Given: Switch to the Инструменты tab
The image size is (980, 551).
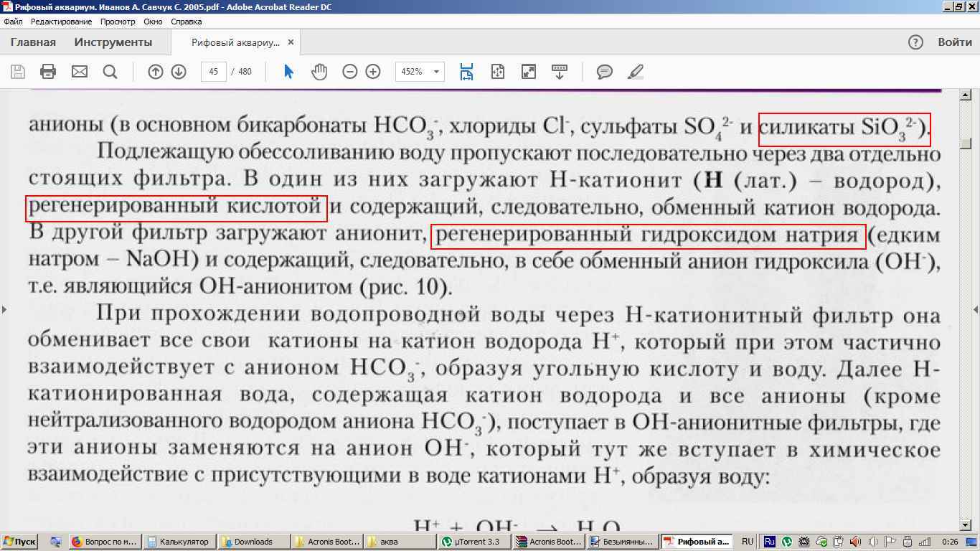Looking at the screenshot, I should (x=113, y=42).
